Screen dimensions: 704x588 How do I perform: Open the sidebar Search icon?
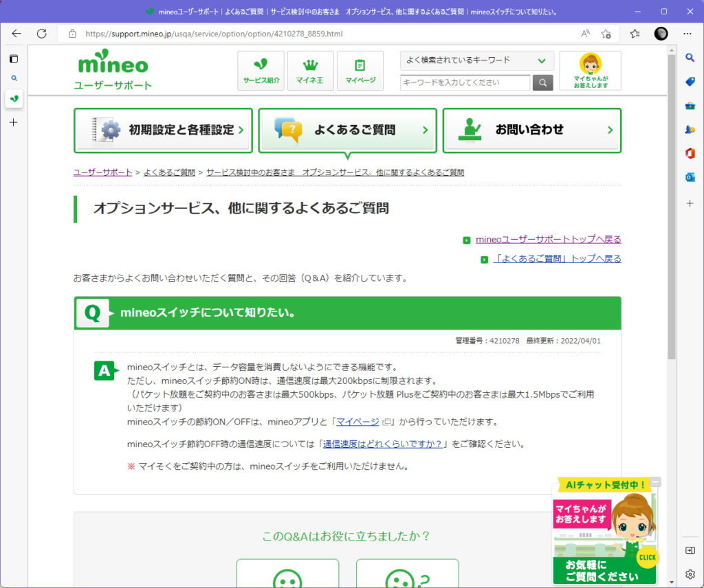690,58
